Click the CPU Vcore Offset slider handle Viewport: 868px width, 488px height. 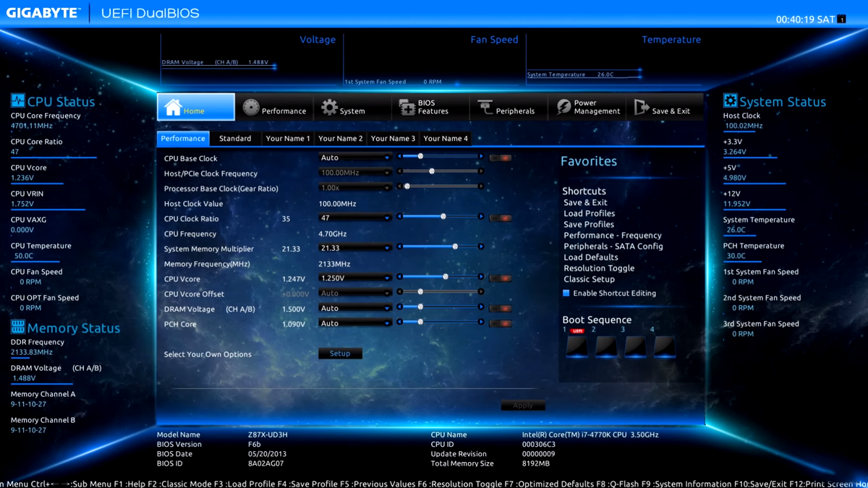(x=420, y=292)
